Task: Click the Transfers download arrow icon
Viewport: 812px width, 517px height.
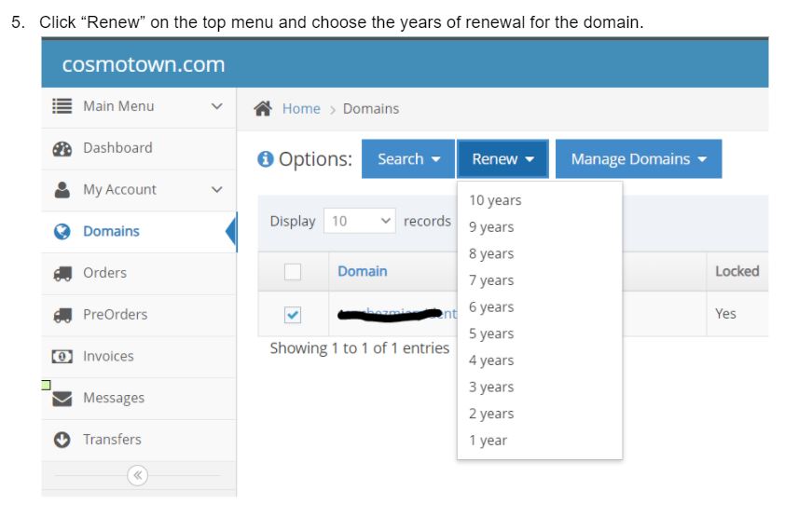Action: click(x=62, y=440)
